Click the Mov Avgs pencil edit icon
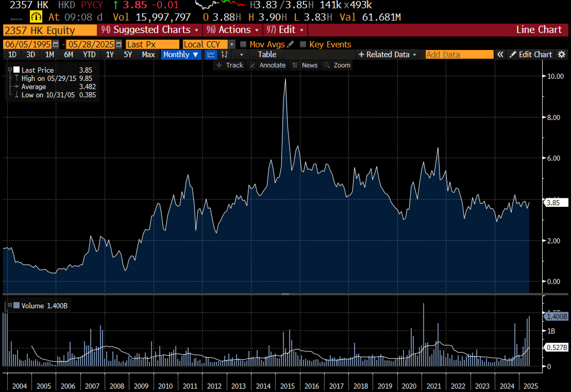571x392 pixels. (290, 44)
